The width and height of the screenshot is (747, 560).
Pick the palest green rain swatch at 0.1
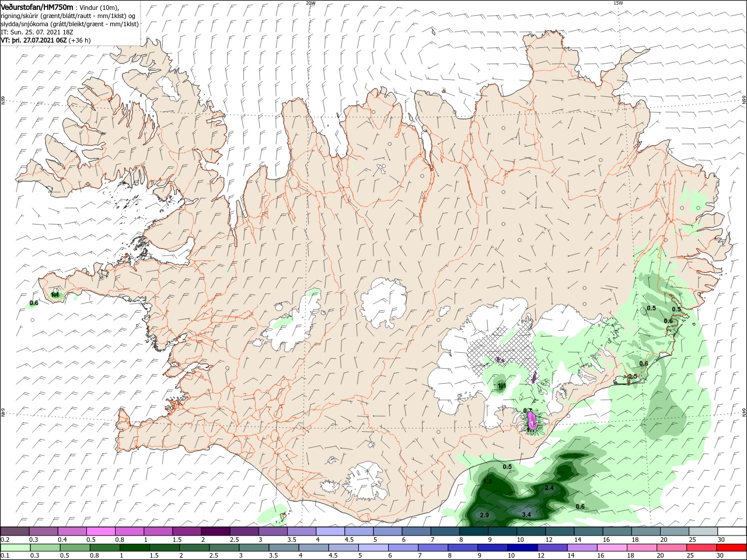point(16,548)
